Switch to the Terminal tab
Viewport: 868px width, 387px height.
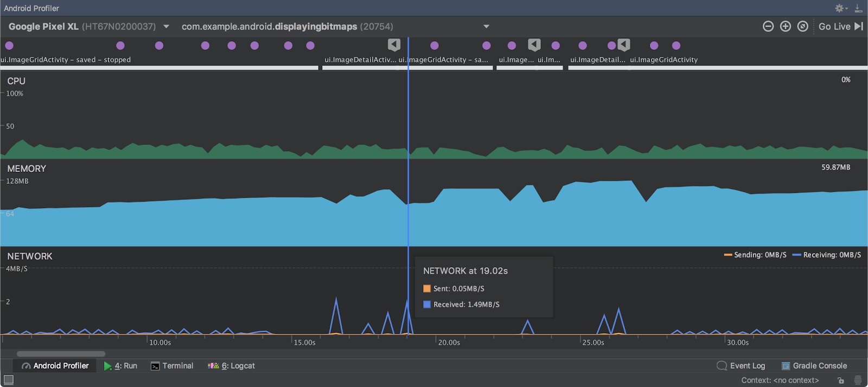click(172, 366)
